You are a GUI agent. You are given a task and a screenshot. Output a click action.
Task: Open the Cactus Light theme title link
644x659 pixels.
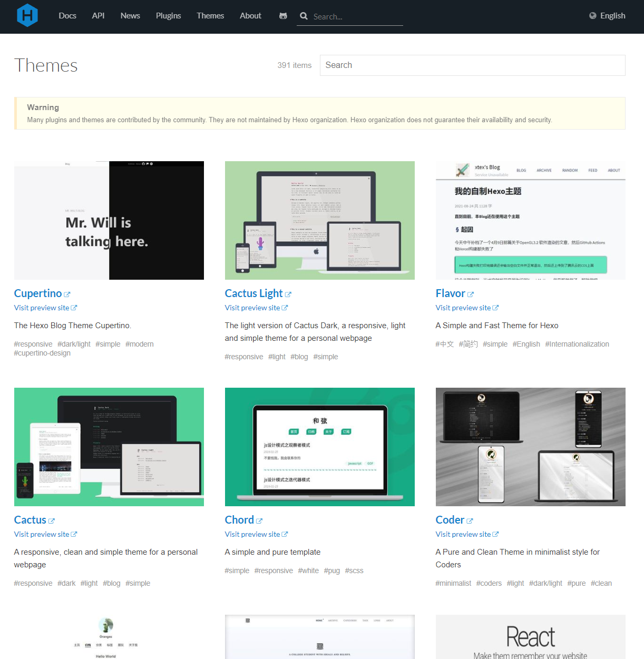click(254, 293)
